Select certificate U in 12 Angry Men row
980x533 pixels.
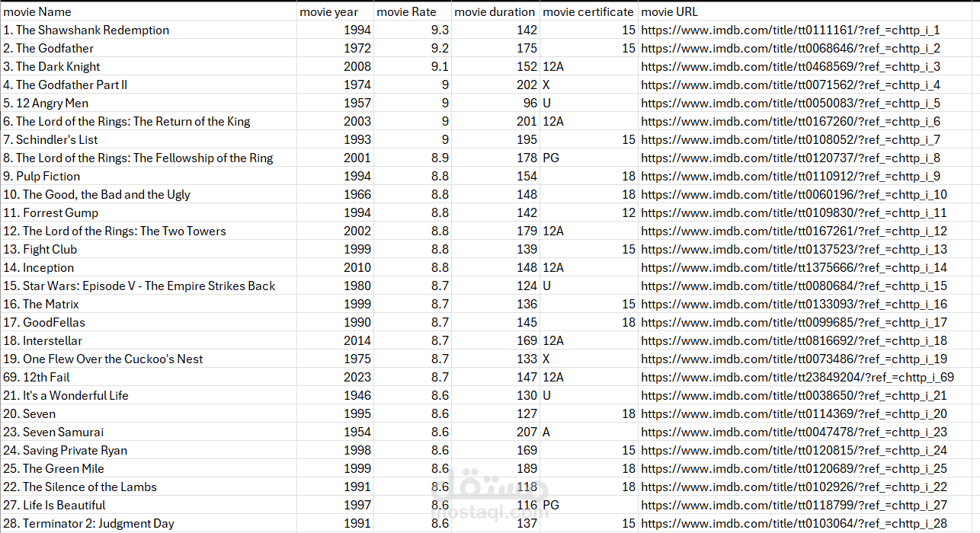(x=589, y=103)
